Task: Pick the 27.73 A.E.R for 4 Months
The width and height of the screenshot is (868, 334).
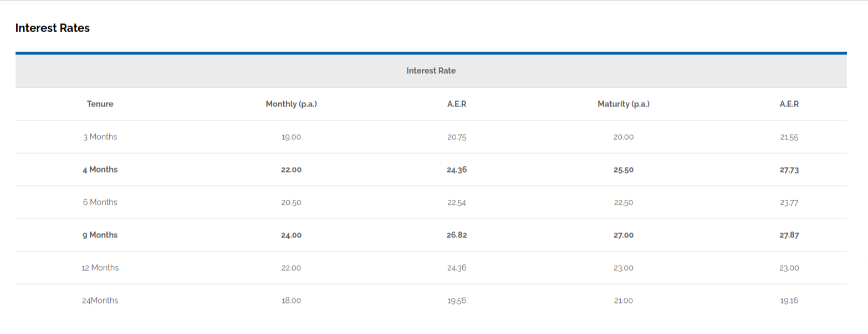Action: (x=789, y=170)
